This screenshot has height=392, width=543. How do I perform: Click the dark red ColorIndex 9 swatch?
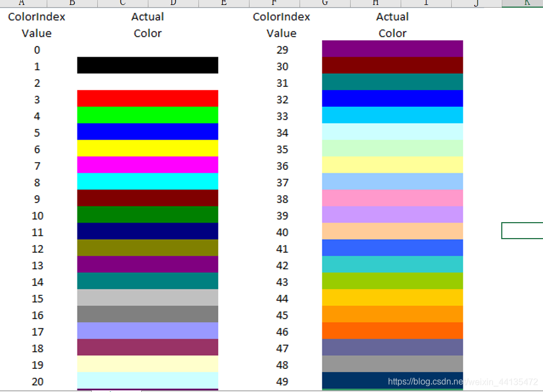[x=147, y=198]
